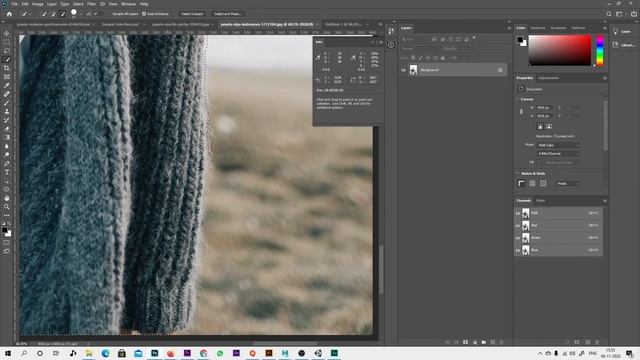Click the foreground color swatch in toolbox
Screen dimensions: 640x360
point(4,231)
